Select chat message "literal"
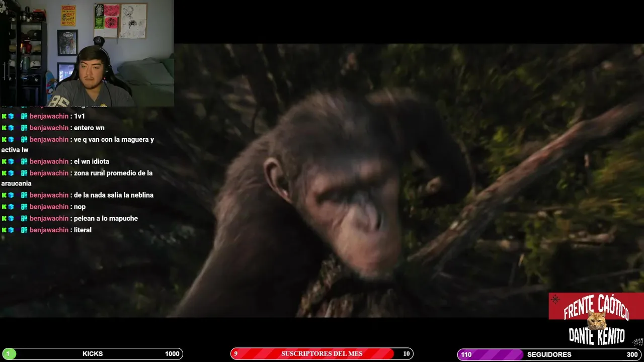The height and width of the screenshot is (362, 644). pos(83,230)
